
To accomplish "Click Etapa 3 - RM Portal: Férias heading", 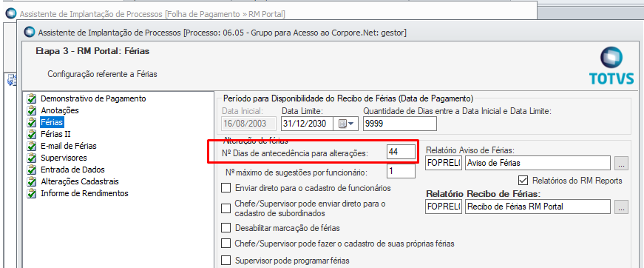I will [x=92, y=51].
